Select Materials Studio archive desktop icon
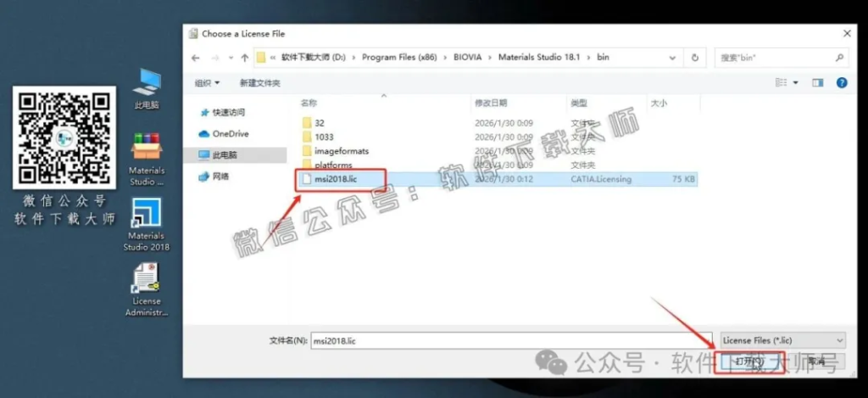The width and height of the screenshot is (868, 398). pyautogui.click(x=146, y=160)
